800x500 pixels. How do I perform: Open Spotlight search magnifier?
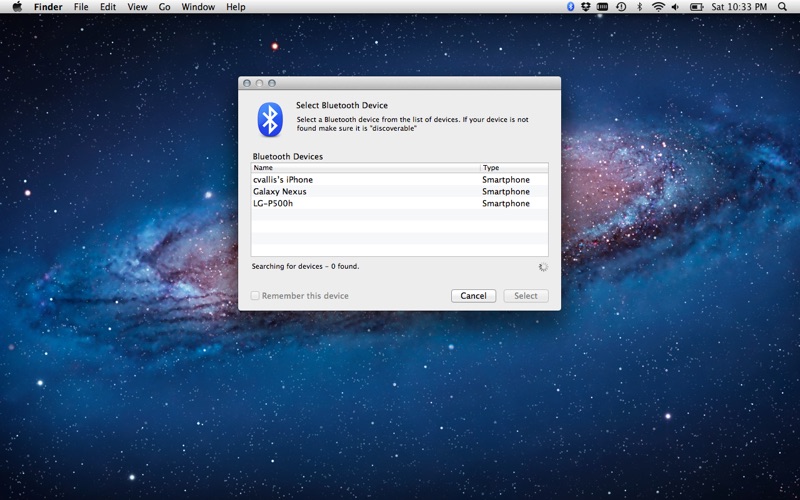click(782, 7)
